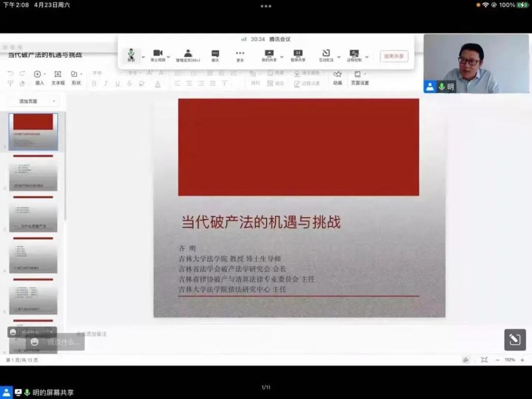Click the zoom in plus button
Image resolution: width=532 pixels, height=399 pixels.
[x=522, y=360]
